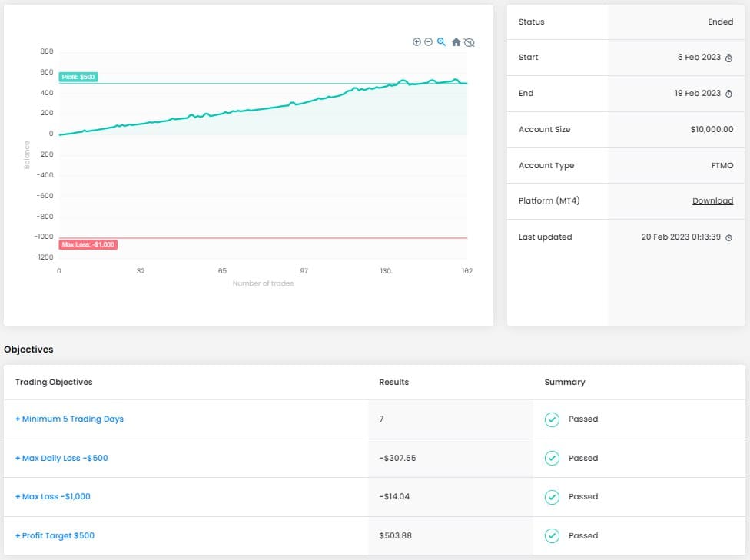750x560 pixels.
Task: Click the end of the balance line
Action: coord(466,83)
